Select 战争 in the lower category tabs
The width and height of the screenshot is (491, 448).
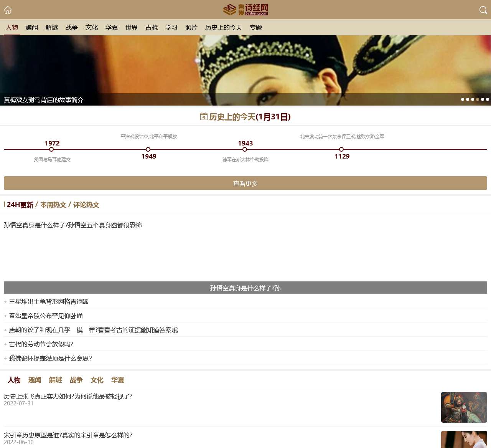point(76,380)
